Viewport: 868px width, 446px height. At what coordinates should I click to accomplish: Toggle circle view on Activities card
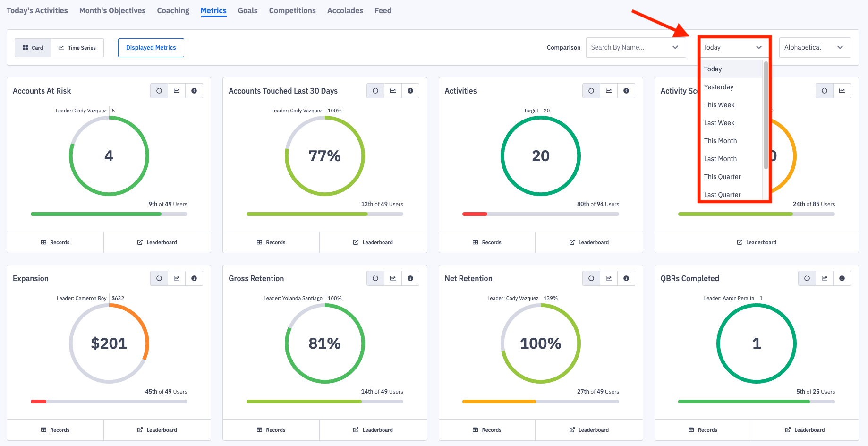click(591, 91)
